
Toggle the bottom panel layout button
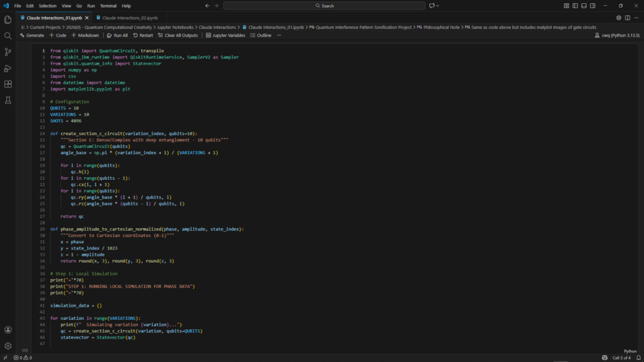pyautogui.click(x=584, y=6)
